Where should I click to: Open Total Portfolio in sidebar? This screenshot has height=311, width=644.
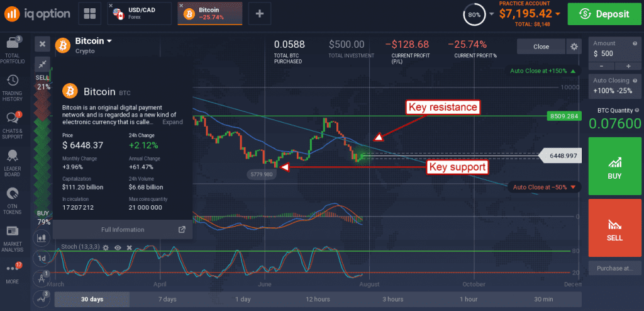click(13, 50)
